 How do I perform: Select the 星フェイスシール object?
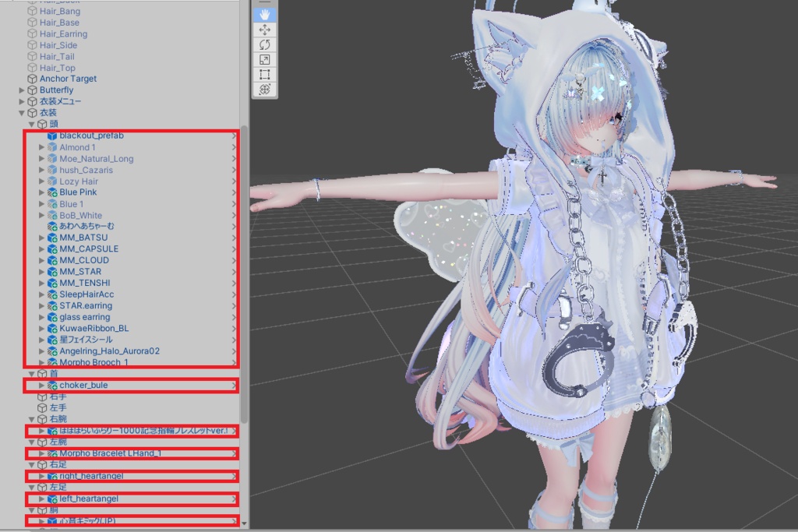click(x=86, y=340)
